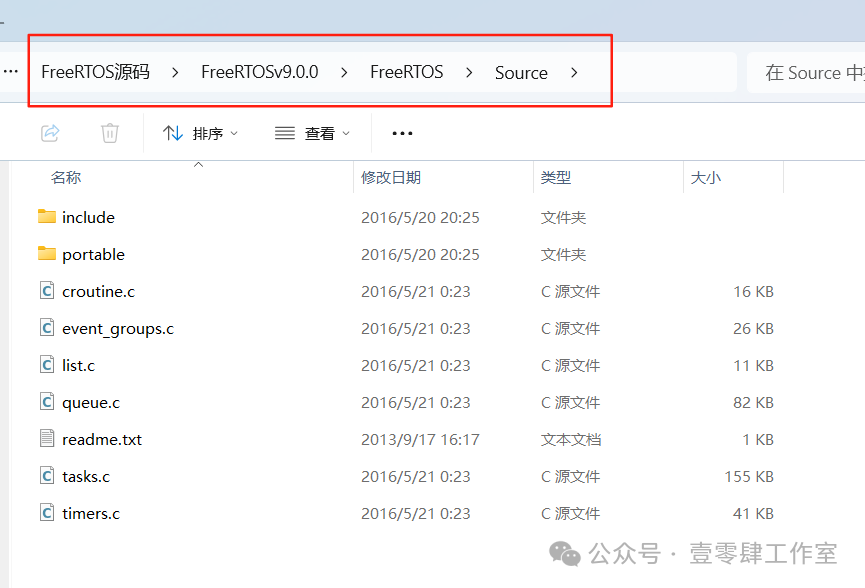Screen dimensions: 865x588
Task: Click the 文本文档 type of readme.txt
Action: pos(571,440)
